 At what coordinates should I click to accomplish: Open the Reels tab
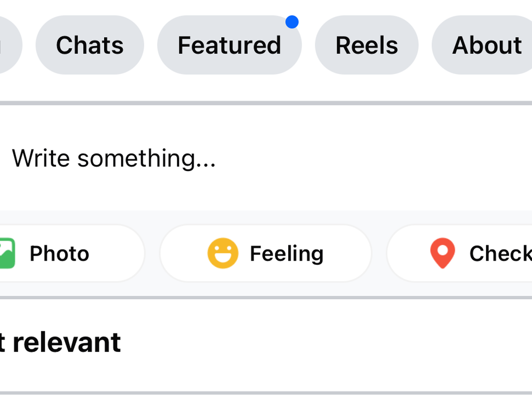point(367,45)
